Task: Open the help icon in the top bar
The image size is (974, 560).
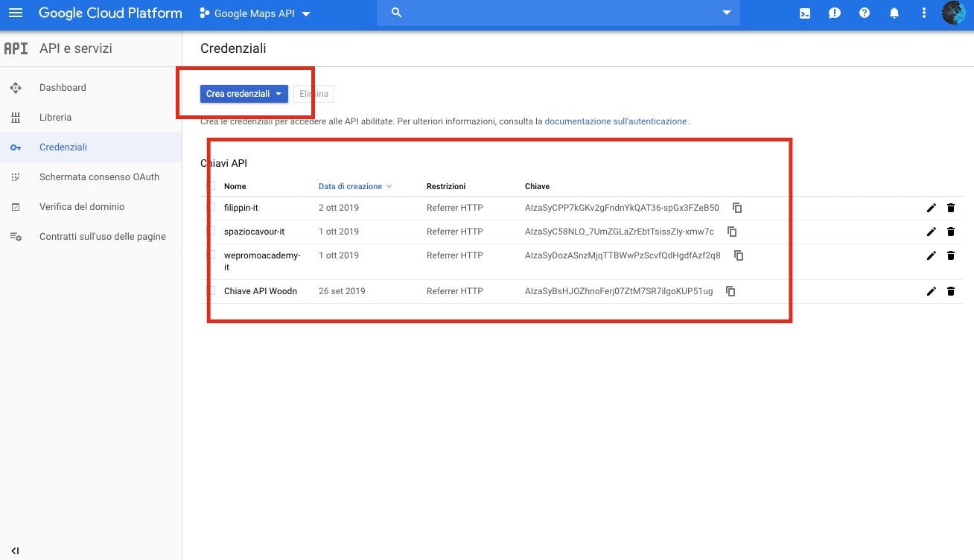Action: pyautogui.click(x=865, y=13)
